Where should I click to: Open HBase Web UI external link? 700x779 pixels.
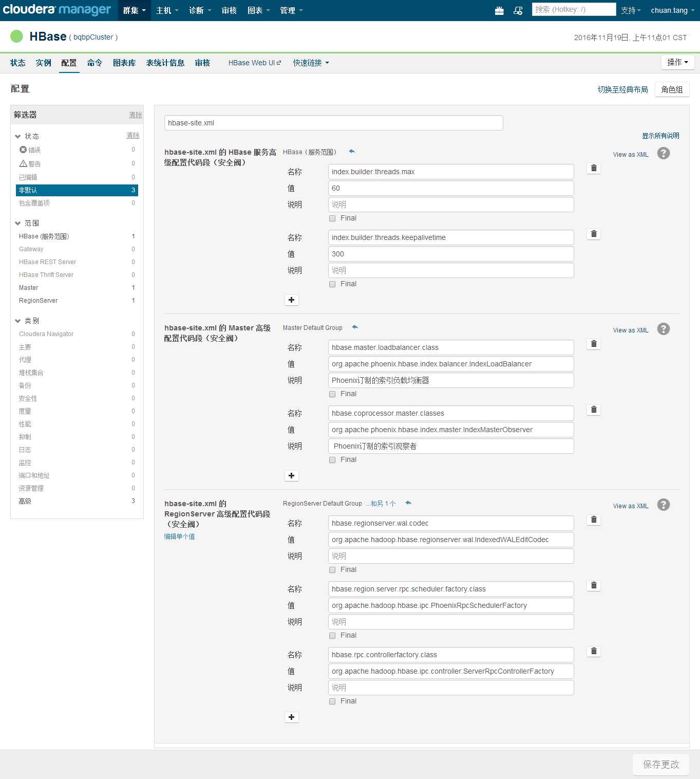[x=255, y=63]
